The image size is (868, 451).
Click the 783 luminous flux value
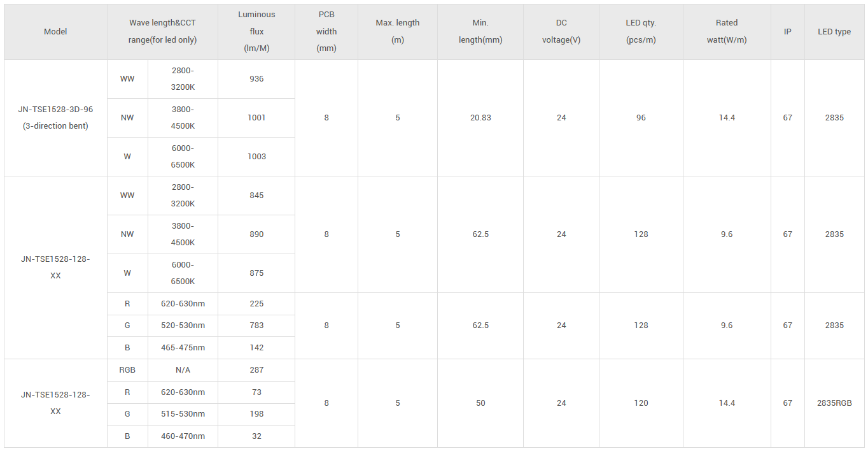pos(256,326)
